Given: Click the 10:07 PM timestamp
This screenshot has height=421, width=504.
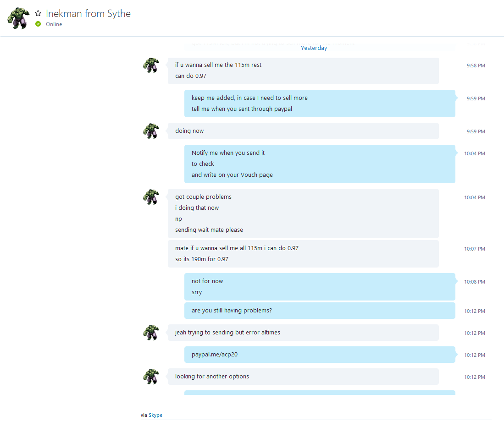Looking at the screenshot, I should pos(475,249).
